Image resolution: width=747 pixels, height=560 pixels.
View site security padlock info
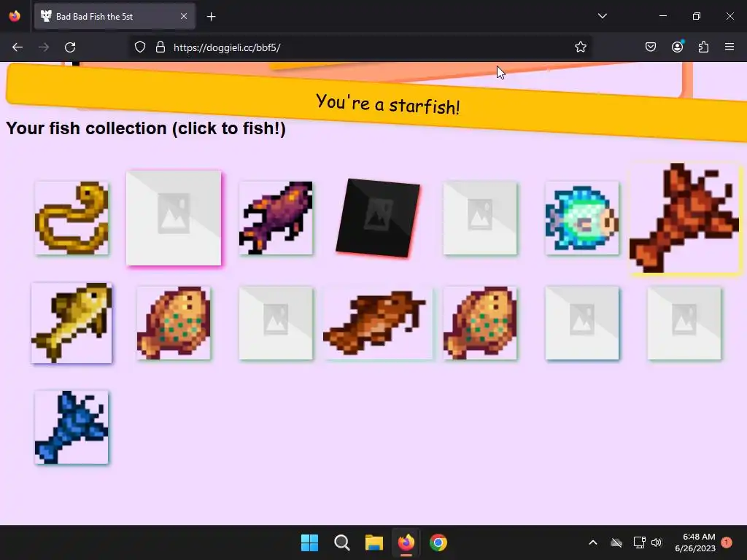coord(160,47)
